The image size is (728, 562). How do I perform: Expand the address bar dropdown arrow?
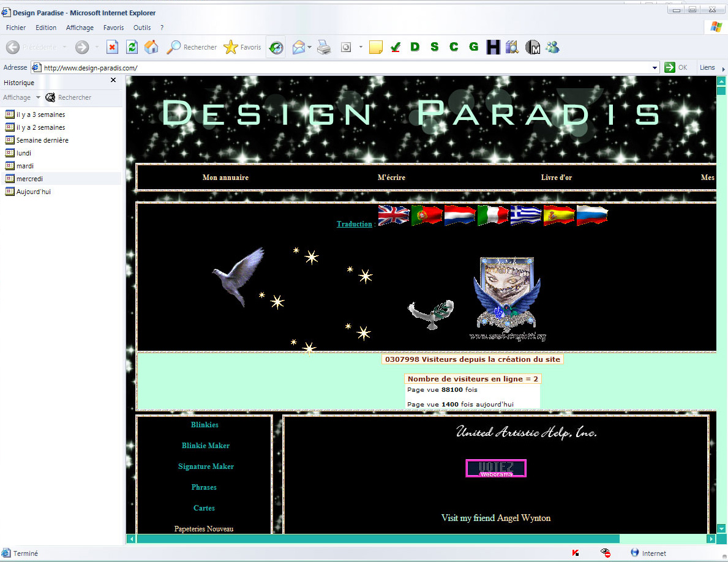655,68
